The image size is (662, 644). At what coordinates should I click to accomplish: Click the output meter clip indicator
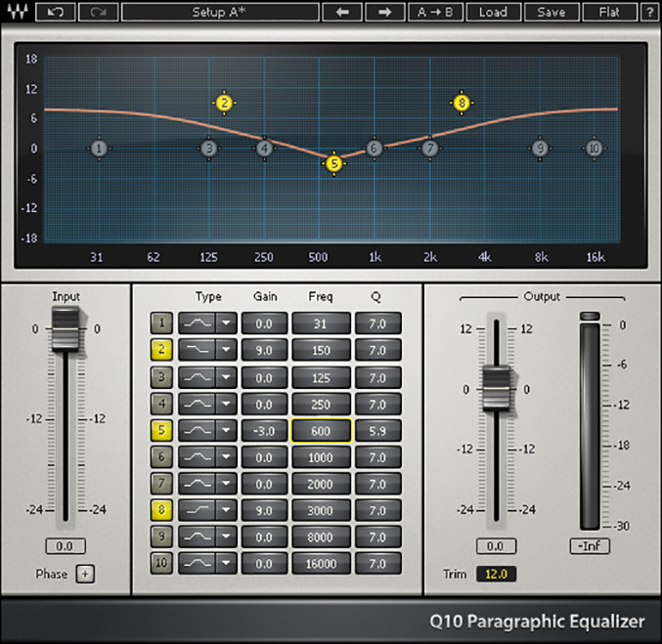pos(590,316)
